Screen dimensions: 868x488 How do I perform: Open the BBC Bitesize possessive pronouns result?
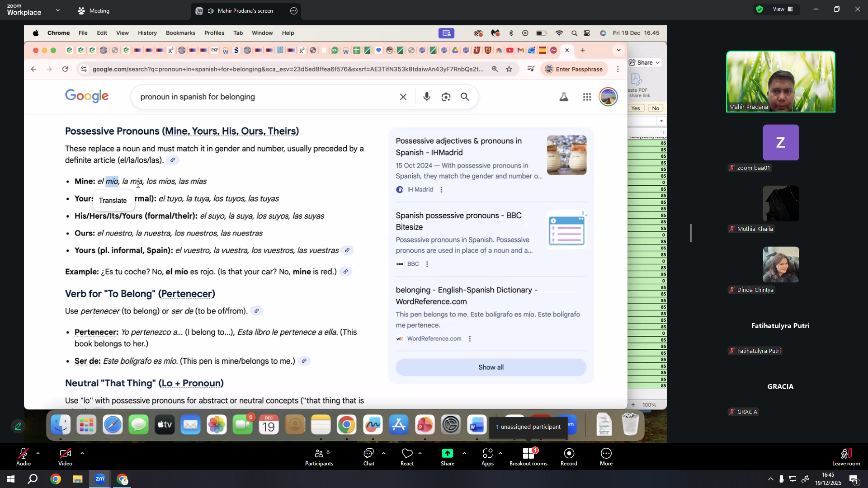pos(458,221)
